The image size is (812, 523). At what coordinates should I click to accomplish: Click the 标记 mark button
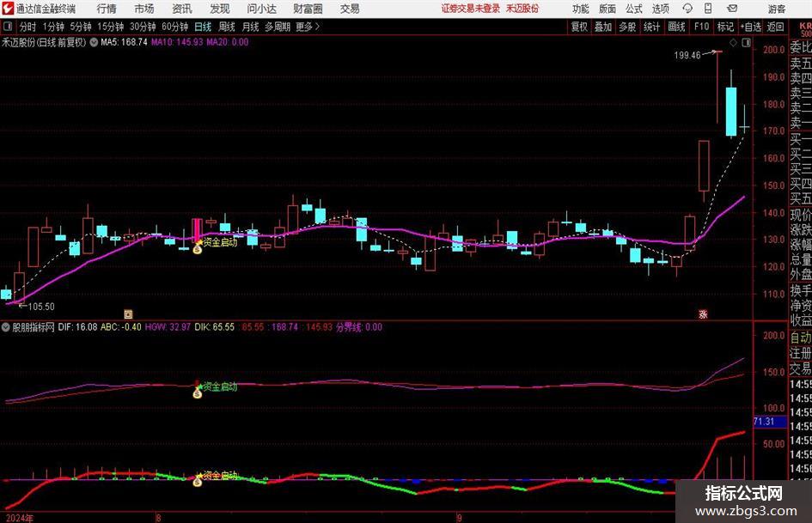(725, 27)
